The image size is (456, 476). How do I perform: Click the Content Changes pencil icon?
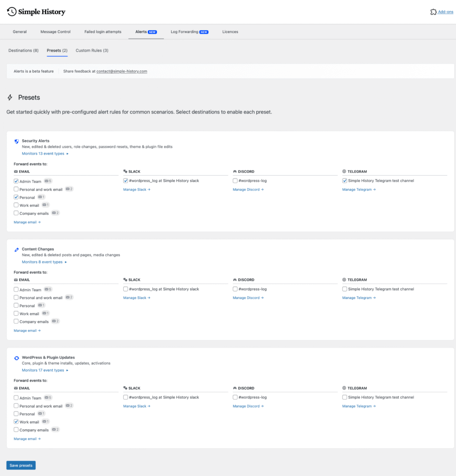pyautogui.click(x=17, y=250)
